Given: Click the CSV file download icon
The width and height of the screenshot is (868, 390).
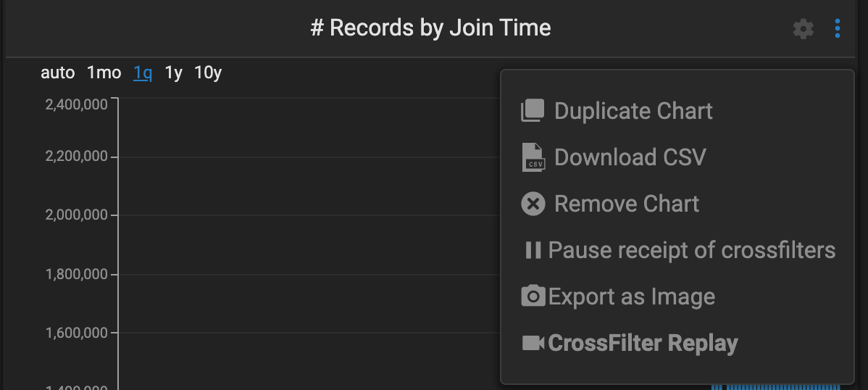Looking at the screenshot, I should tap(533, 157).
